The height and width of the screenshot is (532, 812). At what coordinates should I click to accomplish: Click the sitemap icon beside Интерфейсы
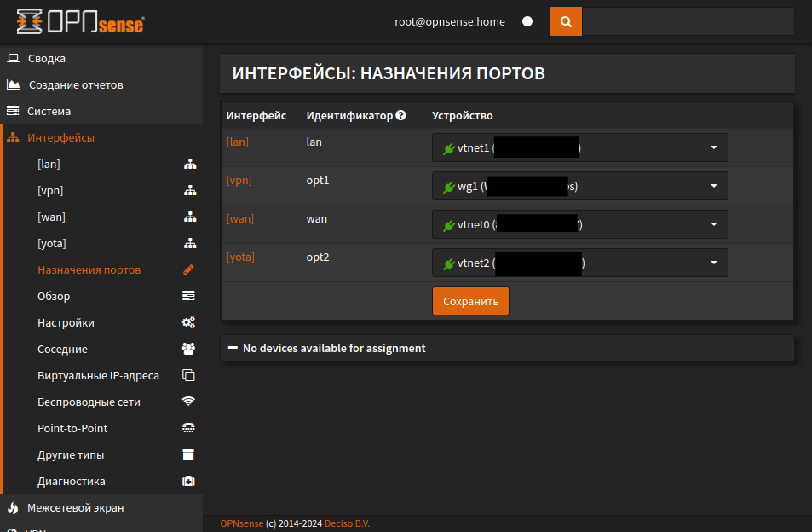point(13,138)
